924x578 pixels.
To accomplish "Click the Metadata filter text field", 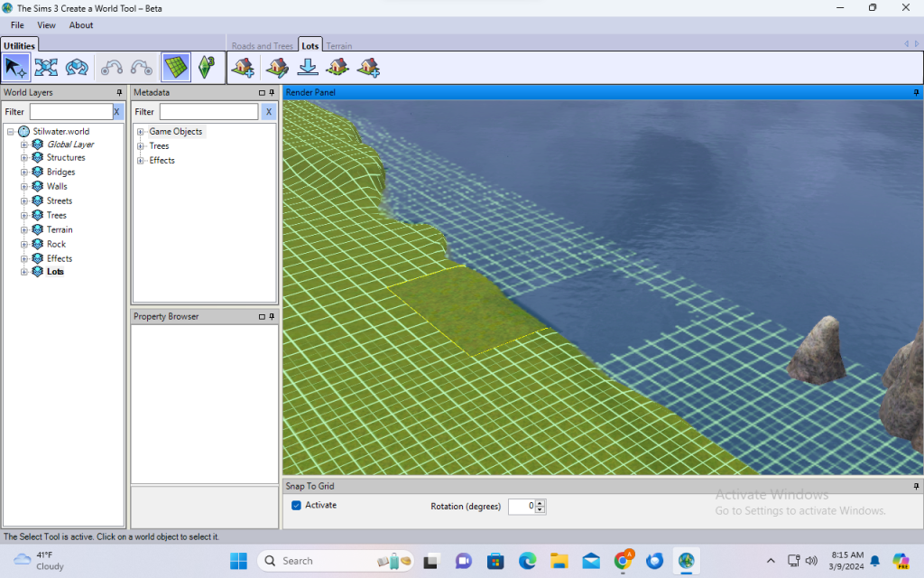I will 208,112.
